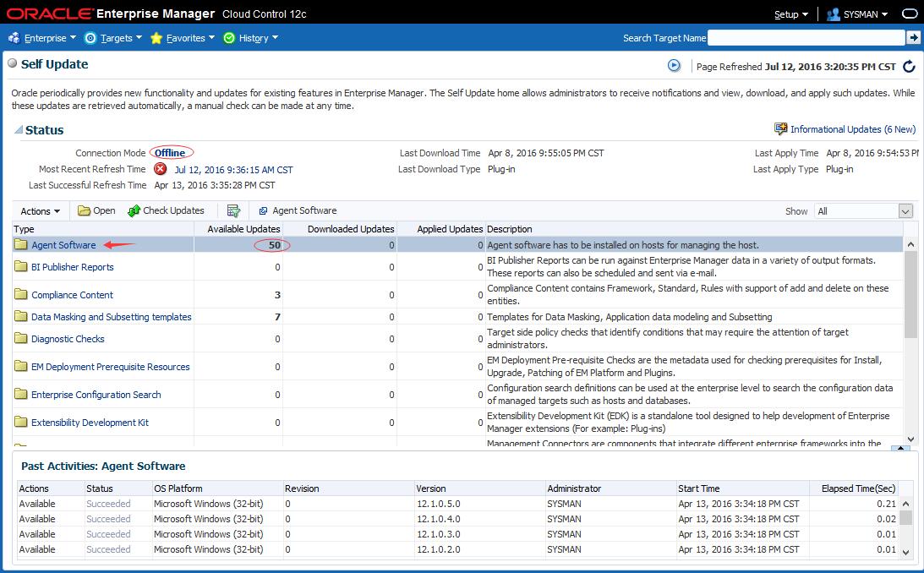Viewport: 924px width, 573px height.
Task: Click the BI Publisher Reports folder icon
Action: coord(21,266)
